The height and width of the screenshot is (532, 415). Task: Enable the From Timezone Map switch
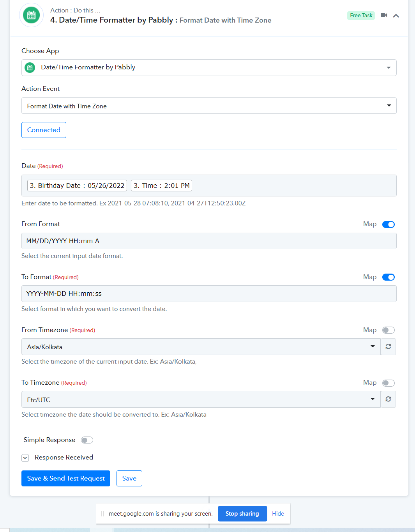(389, 330)
